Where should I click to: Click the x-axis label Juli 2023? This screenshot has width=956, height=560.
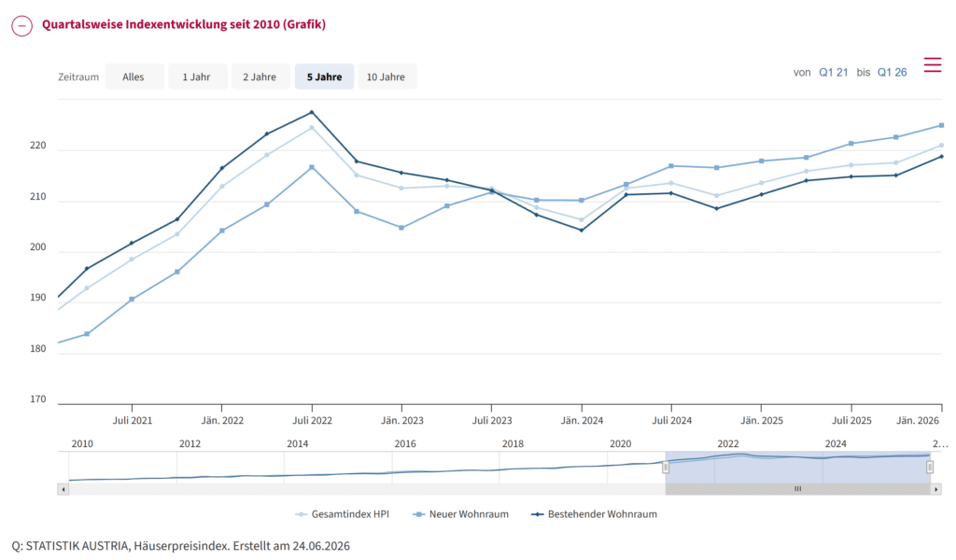tap(492, 420)
